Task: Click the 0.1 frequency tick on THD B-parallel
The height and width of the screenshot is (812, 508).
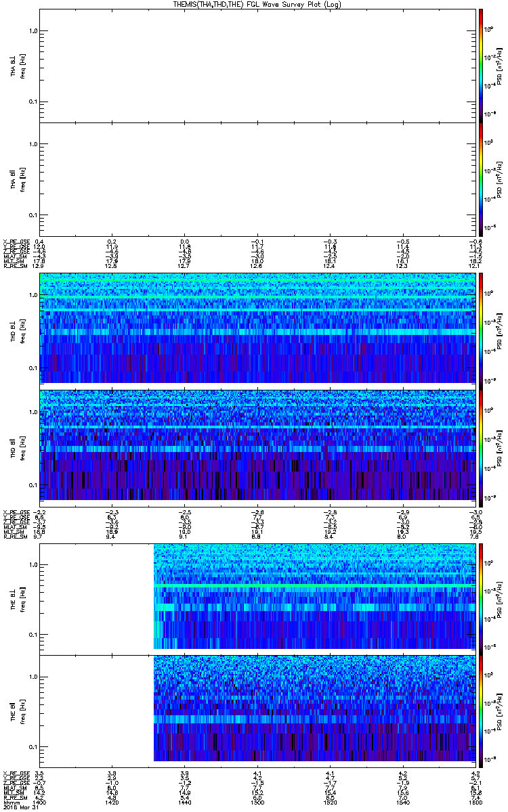Action: [33, 484]
